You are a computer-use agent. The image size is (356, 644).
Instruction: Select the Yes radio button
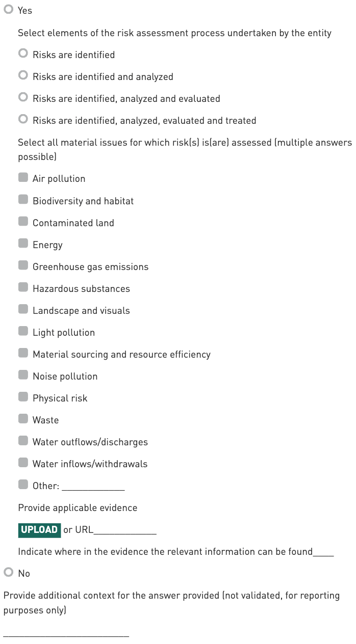(8, 10)
